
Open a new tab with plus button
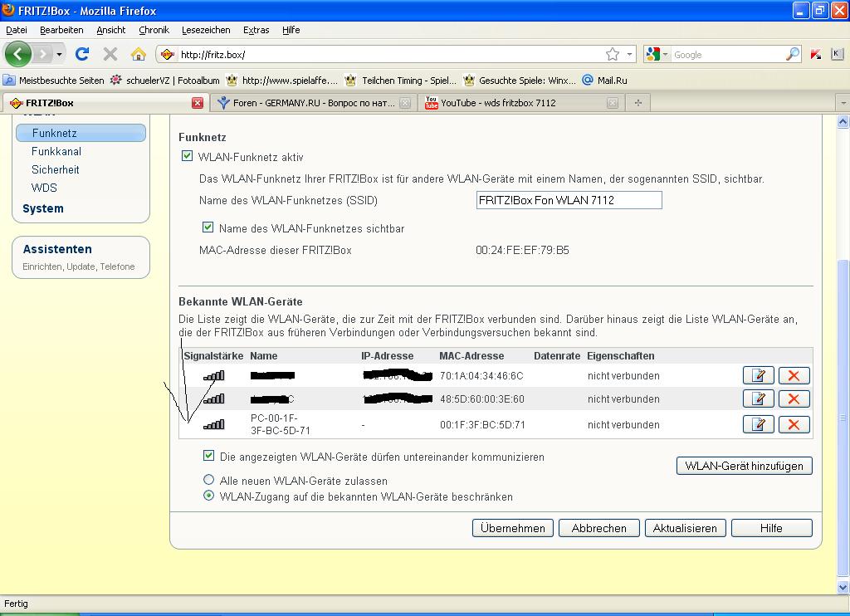[638, 102]
